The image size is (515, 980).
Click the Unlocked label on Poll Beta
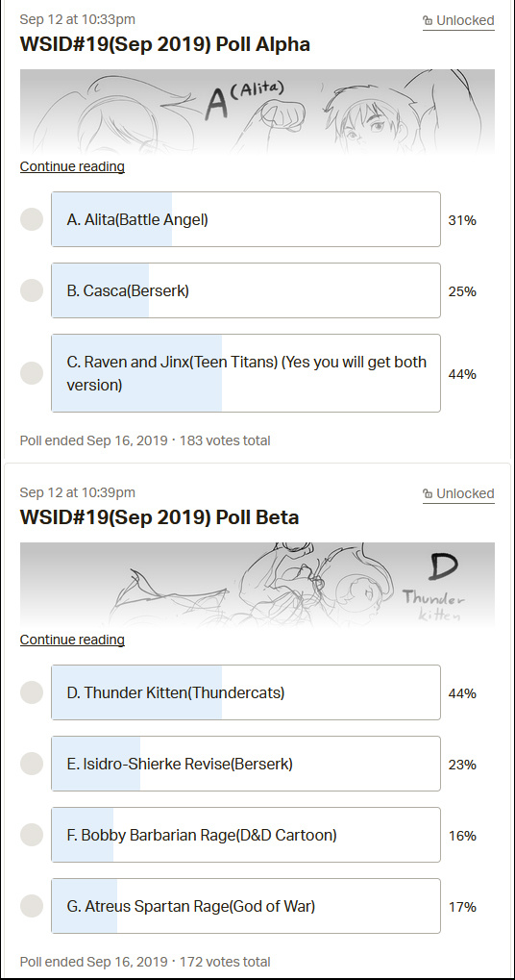pyautogui.click(x=465, y=493)
